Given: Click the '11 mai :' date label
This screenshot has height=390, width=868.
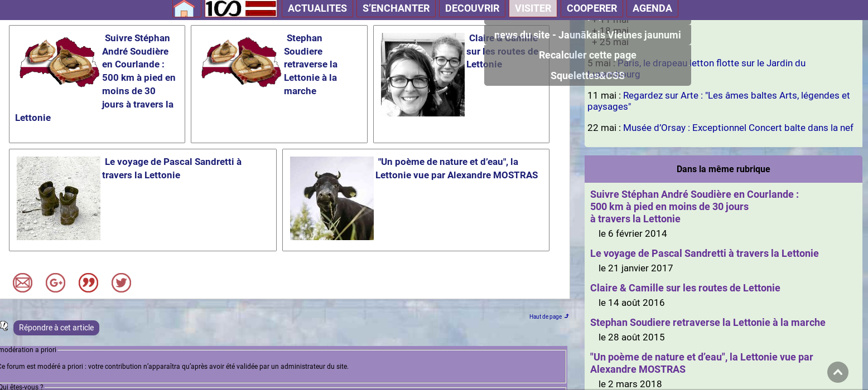Looking at the screenshot, I should click(604, 95).
